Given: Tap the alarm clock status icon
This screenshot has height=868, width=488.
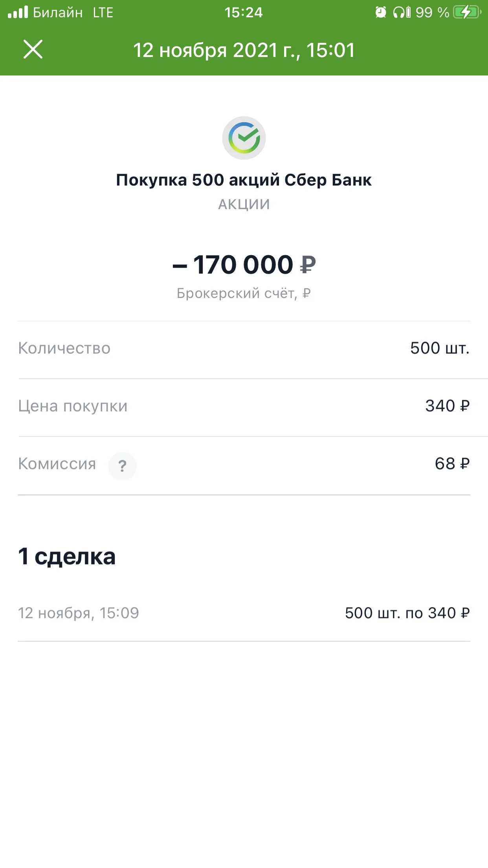Looking at the screenshot, I should 380,12.
